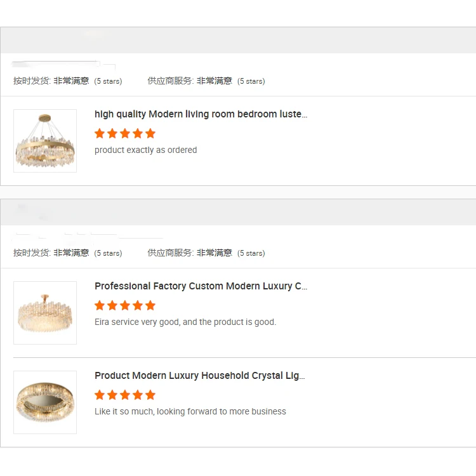
Task: Click '供应商服务' rating above 'high quality Modern' item
Action: pyautogui.click(x=206, y=81)
